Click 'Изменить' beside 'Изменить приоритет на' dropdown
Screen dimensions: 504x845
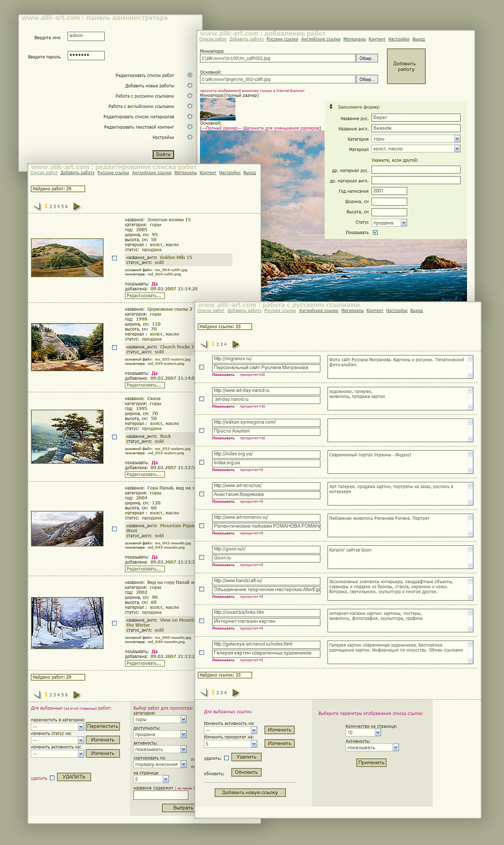[280, 744]
